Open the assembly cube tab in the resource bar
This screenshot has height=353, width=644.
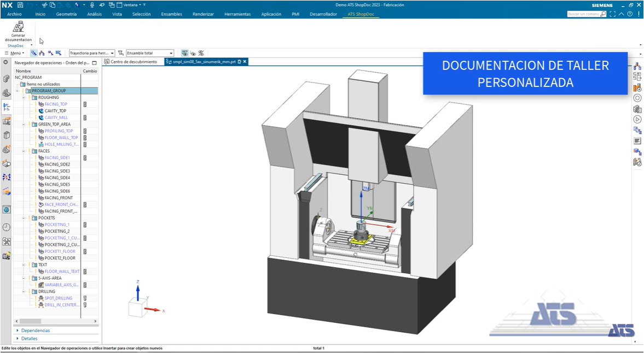6,79
